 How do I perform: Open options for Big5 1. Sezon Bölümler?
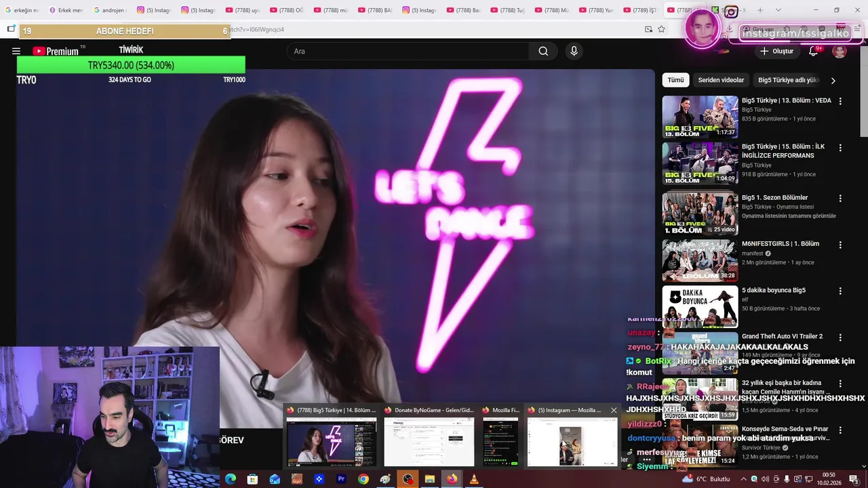tap(840, 199)
